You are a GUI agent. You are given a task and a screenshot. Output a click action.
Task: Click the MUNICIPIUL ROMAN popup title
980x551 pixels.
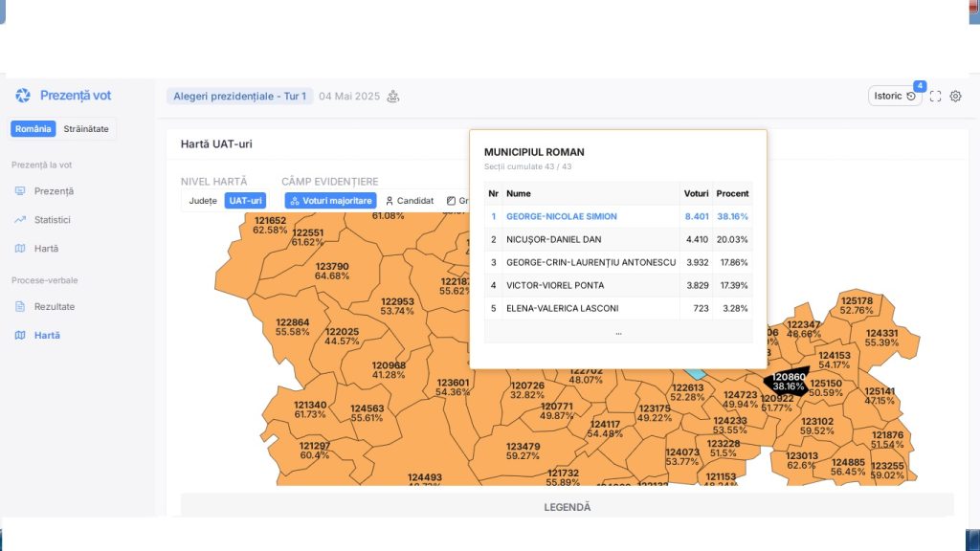point(534,152)
